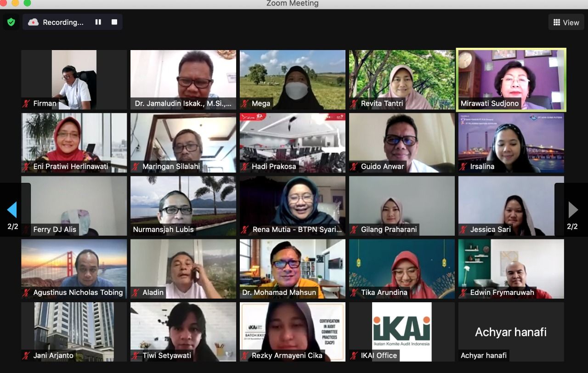Click the name label Gilang Praharani
The height and width of the screenshot is (373, 588).
click(x=389, y=229)
